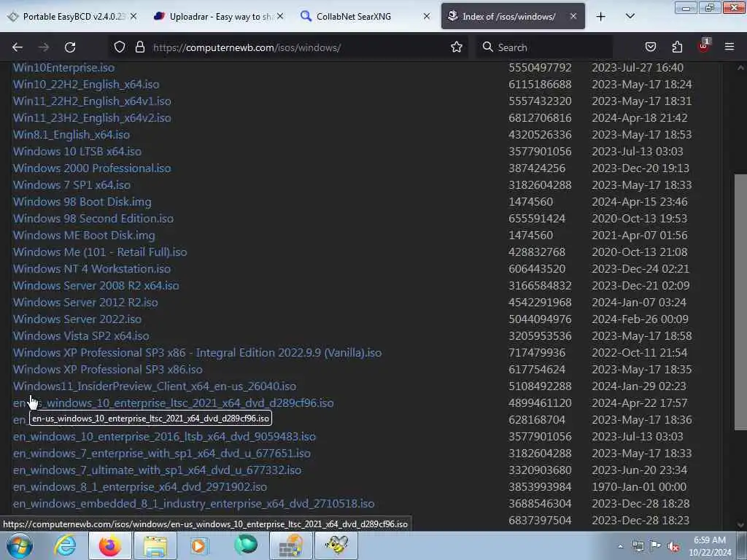This screenshot has width=747, height=560.
Task: Open the green round taskbar app
Action: pyautogui.click(x=246, y=545)
